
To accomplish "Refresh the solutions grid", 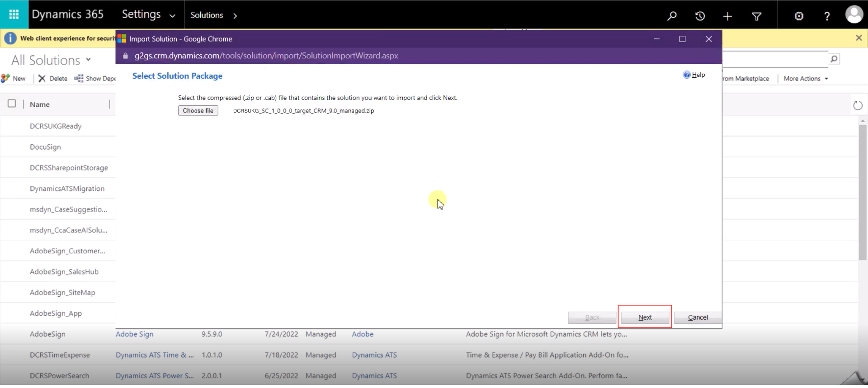I will pyautogui.click(x=858, y=105).
